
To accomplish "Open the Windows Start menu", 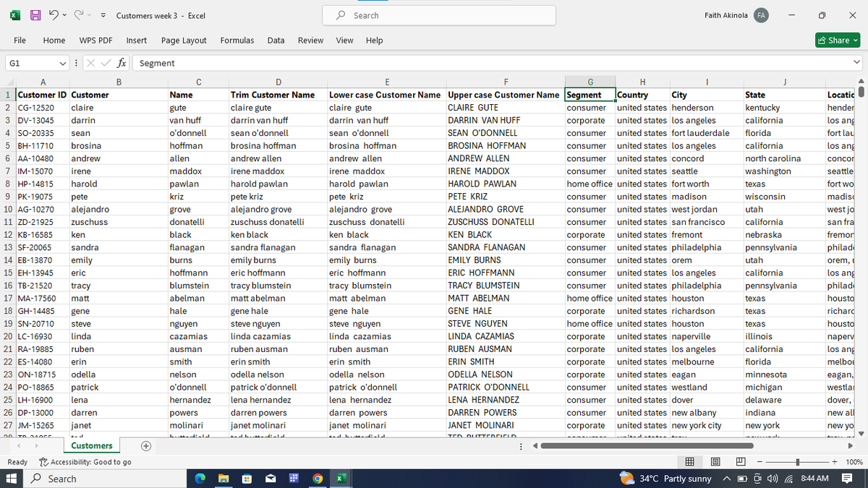I will pyautogui.click(x=11, y=479).
